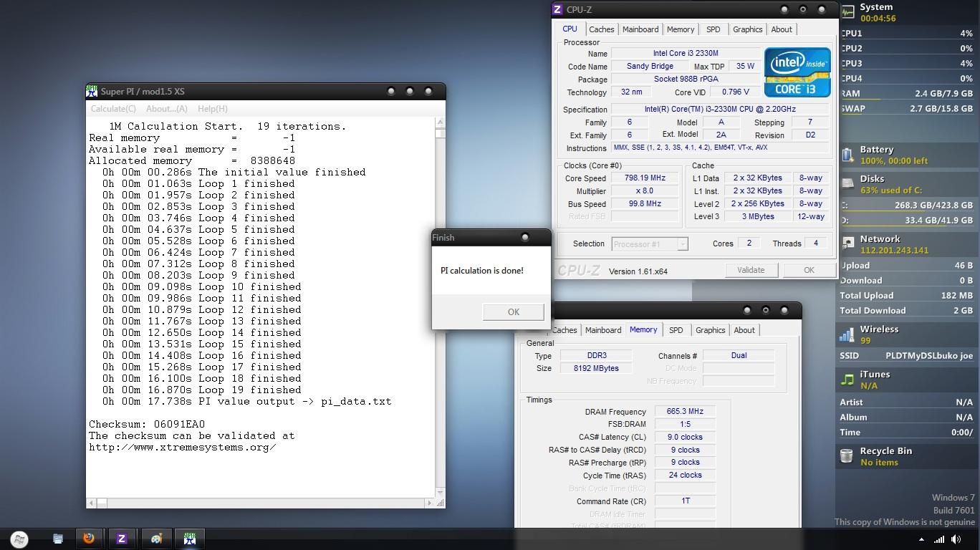Viewport: 980px width, 550px height.
Task: Select CPU tab in top CPU-Z
Action: pyautogui.click(x=570, y=29)
